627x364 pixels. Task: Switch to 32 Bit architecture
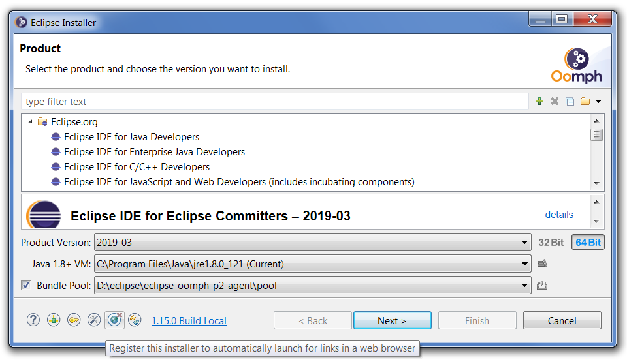(551, 242)
